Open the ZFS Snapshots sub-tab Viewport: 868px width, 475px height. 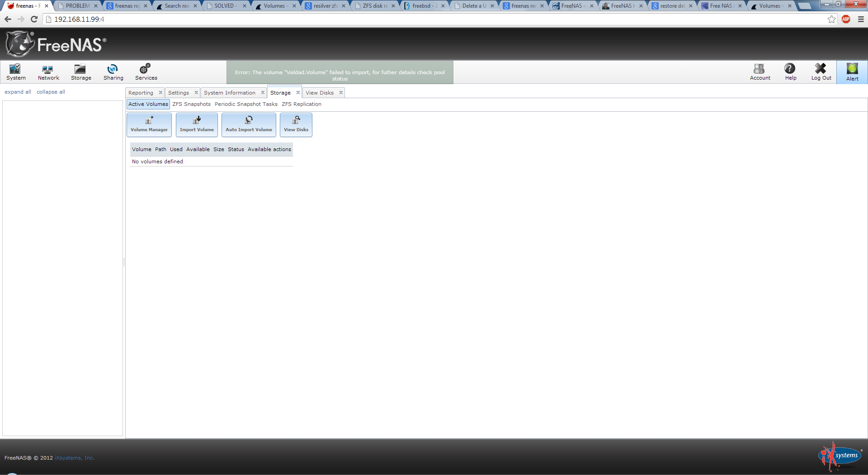pyautogui.click(x=191, y=104)
